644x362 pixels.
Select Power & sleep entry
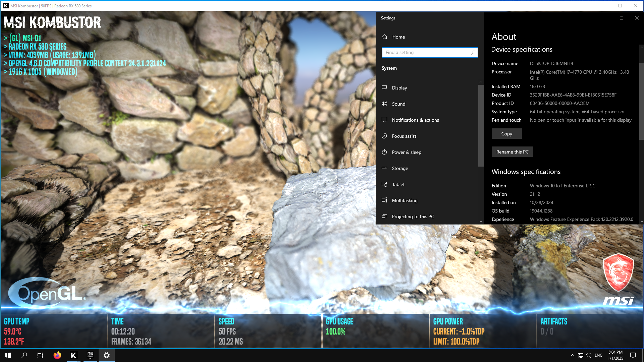(407, 152)
